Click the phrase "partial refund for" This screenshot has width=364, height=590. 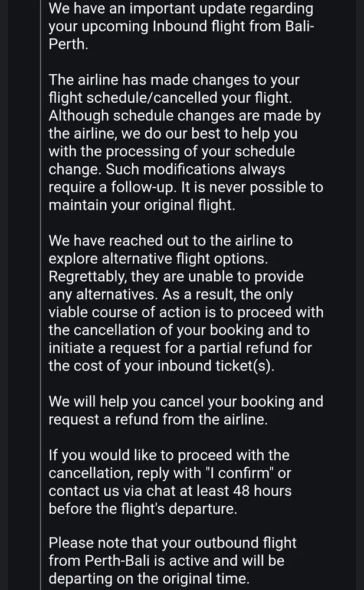[x=255, y=348]
